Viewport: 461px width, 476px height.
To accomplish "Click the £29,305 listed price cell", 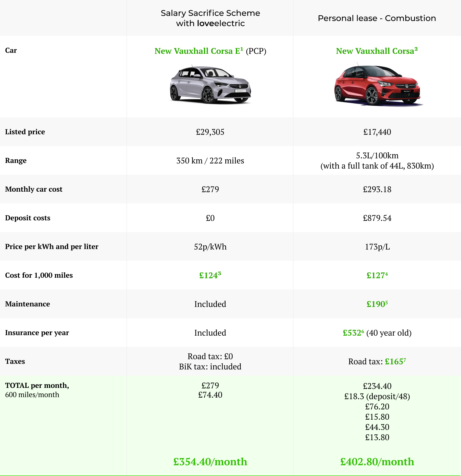I will (x=210, y=132).
